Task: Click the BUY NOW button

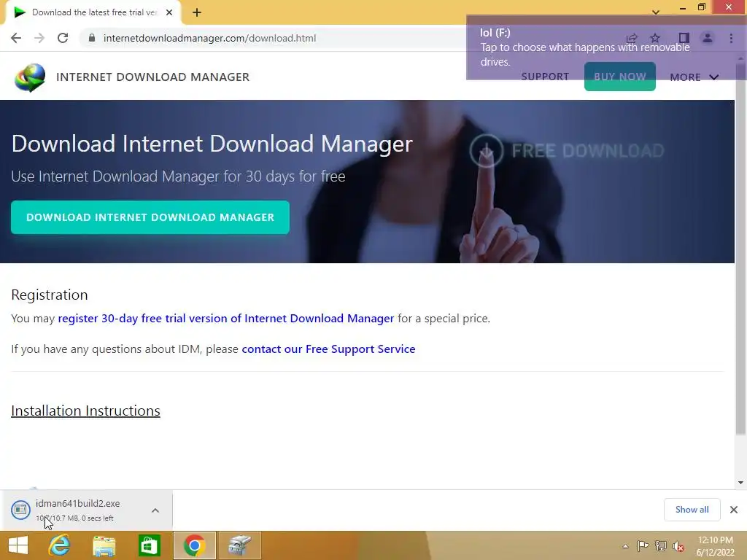Action: (x=620, y=76)
